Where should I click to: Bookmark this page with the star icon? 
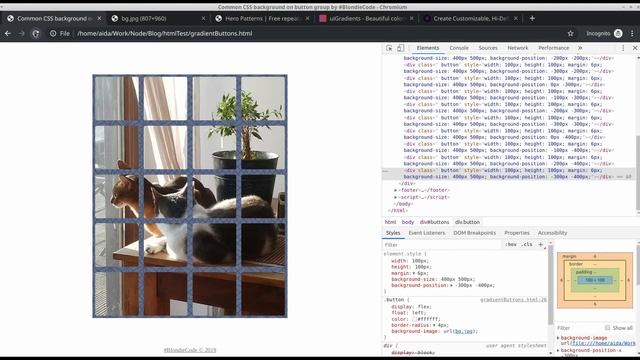click(570, 33)
